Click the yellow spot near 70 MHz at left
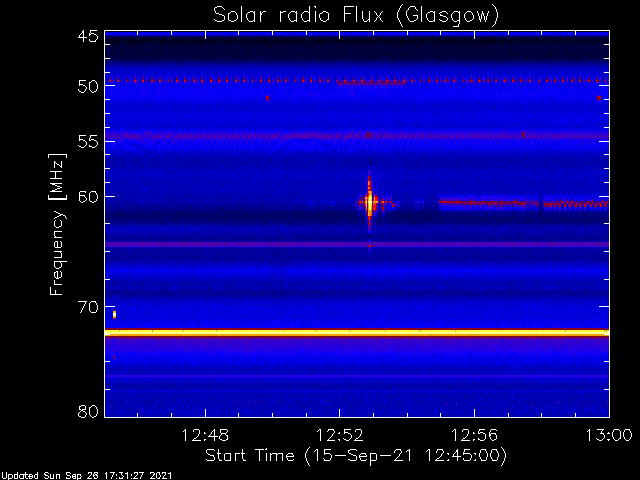 click(x=114, y=314)
